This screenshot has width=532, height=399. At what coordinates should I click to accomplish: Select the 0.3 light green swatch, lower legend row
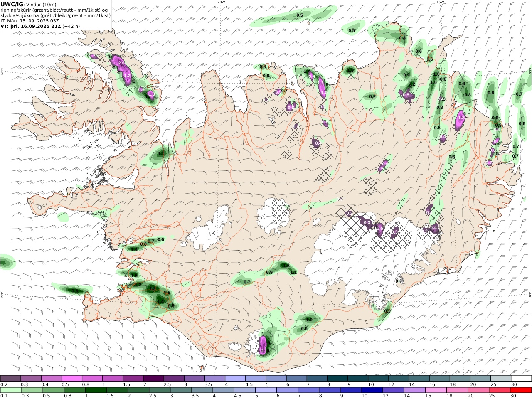(x=32, y=390)
